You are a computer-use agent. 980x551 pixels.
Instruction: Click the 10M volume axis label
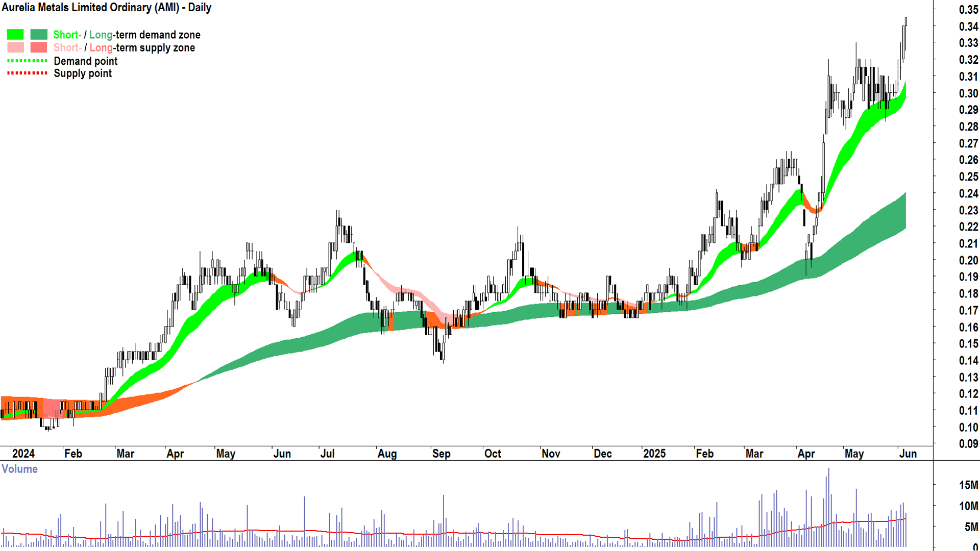tap(968, 506)
